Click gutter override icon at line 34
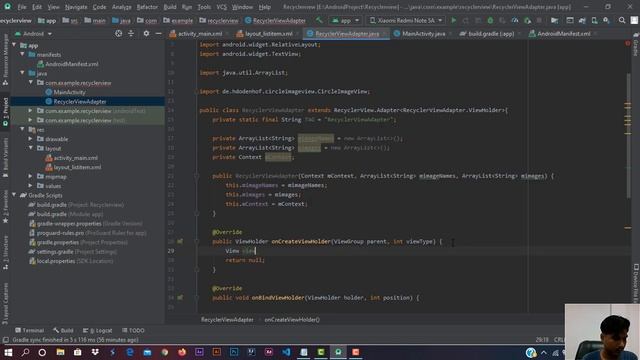The image size is (640, 360). 180,298
